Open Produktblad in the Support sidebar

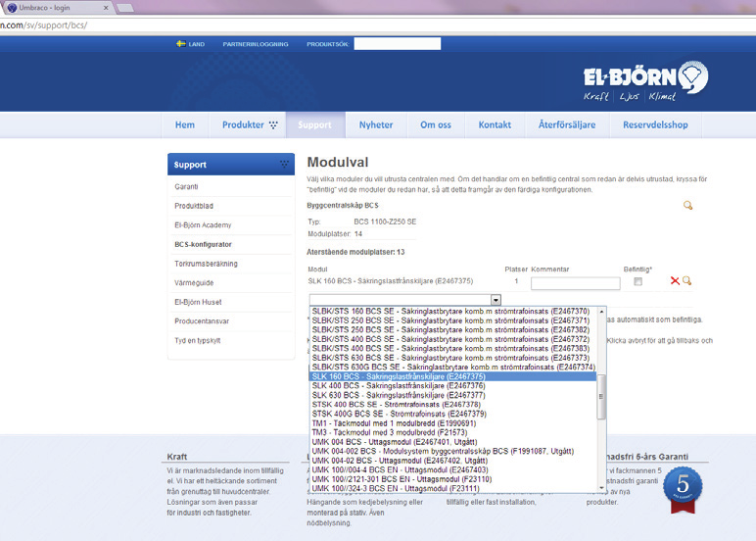point(194,206)
